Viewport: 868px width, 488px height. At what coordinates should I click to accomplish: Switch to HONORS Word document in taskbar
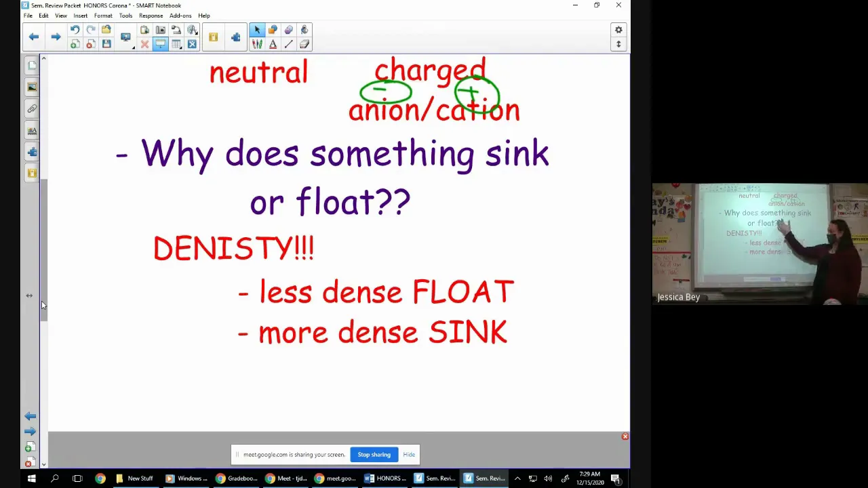pos(385,479)
